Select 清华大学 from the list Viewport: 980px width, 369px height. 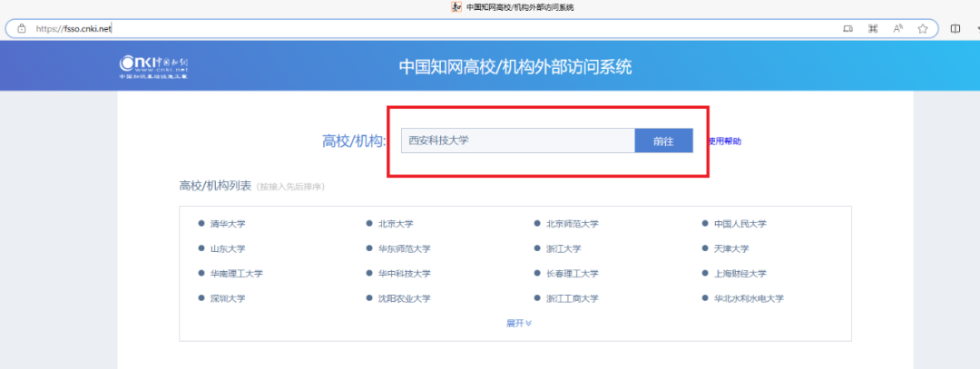(228, 224)
